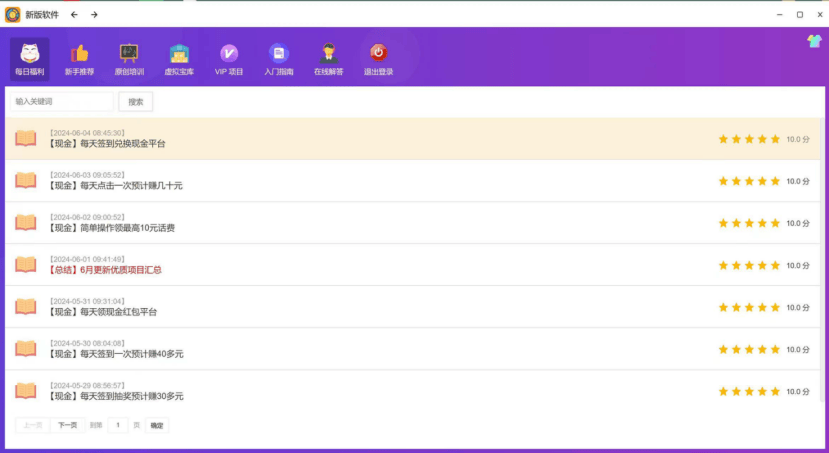Click book icon for 每天签到兑换现金平台
Screen dimensions: 829x453
coord(25,138)
